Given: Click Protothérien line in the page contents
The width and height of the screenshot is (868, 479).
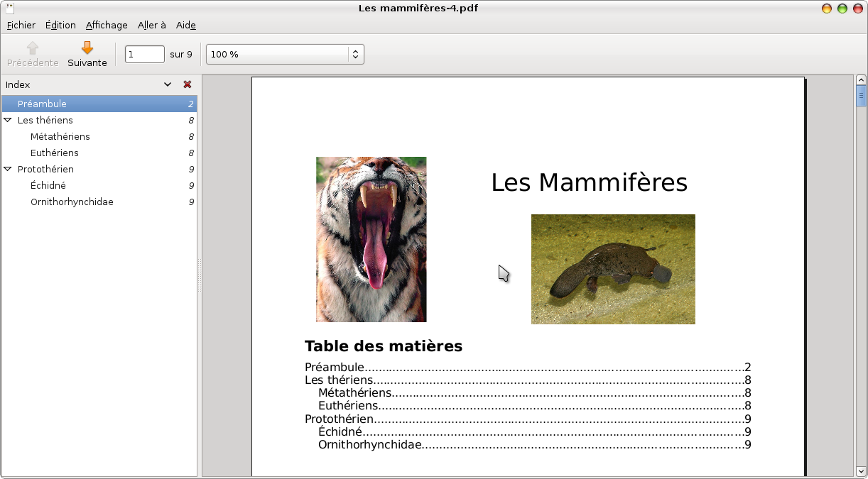Looking at the screenshot, I should point(528,419).
